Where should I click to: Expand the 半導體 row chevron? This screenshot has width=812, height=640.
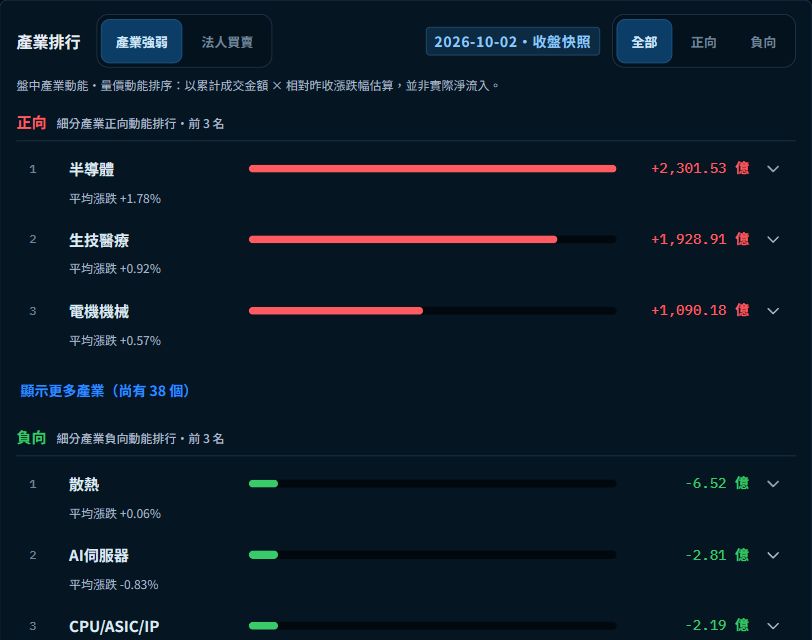[x=773, y=169]
